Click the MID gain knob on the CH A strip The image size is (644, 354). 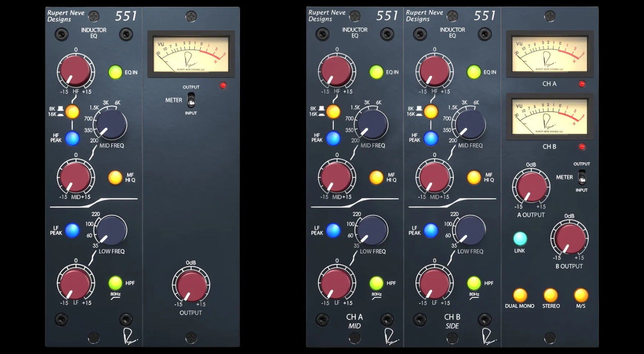pos(336,176)
